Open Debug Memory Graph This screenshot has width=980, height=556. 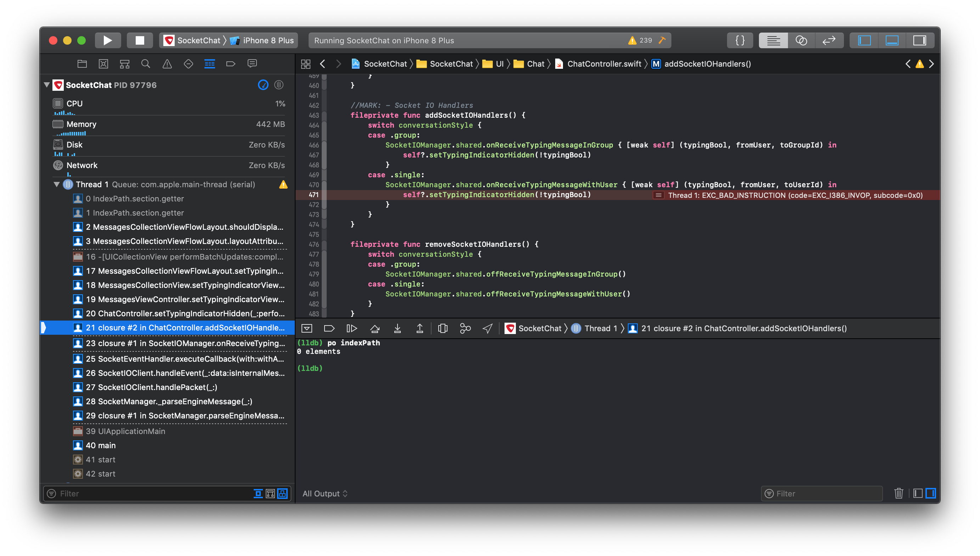pyautogui.click(x=465, y=328)
